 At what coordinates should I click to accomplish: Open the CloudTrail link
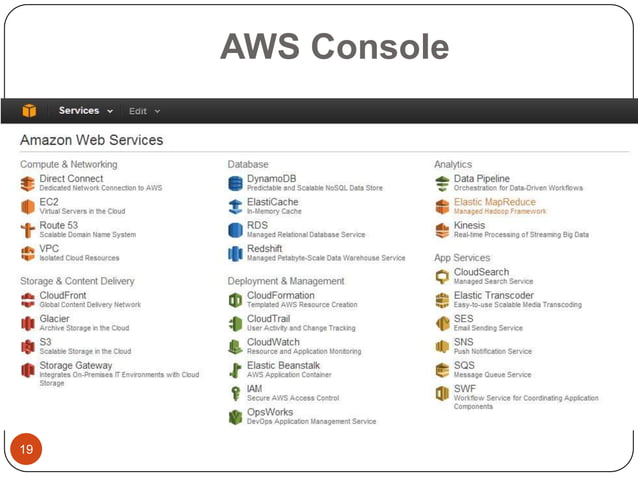pos(269,319)
